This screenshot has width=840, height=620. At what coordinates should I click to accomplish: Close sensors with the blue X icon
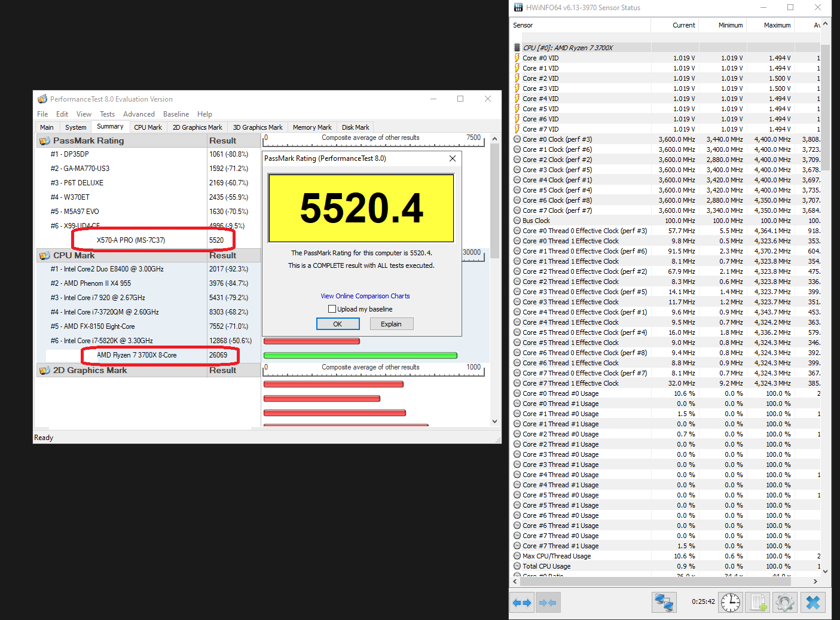(813, 603)
